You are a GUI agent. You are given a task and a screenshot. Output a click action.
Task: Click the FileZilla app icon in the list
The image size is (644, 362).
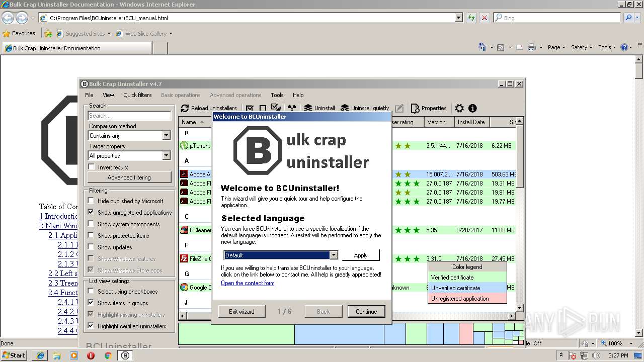point(184,258)
